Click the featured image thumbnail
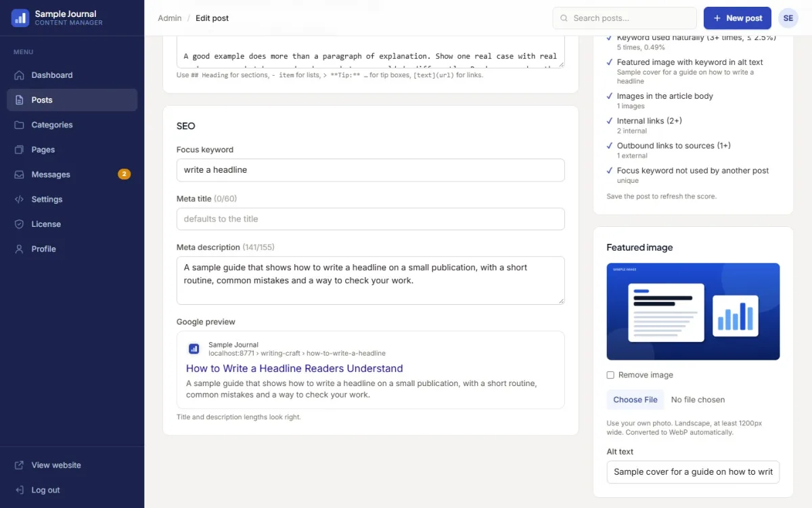This screenshot has height=508, width=812. point(694,312)
